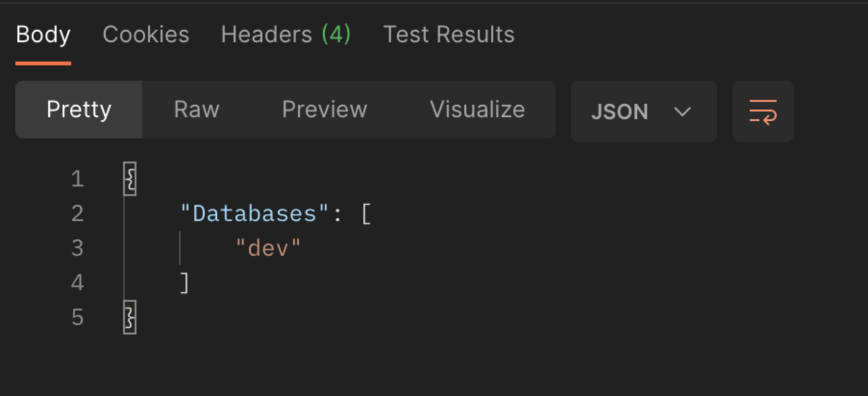Click the closing curly brace on line 5
The height and width of the screenshot is (396, 868).
(130, 317)
